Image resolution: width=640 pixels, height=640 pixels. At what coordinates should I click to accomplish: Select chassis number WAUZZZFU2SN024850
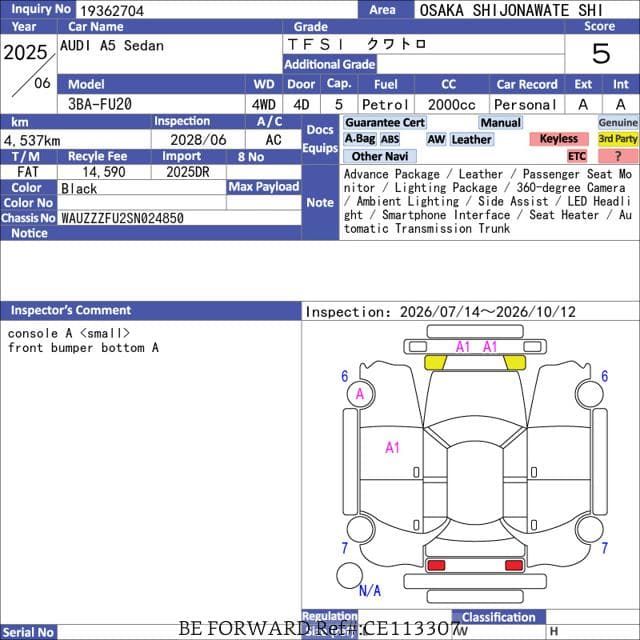point(122,218)
